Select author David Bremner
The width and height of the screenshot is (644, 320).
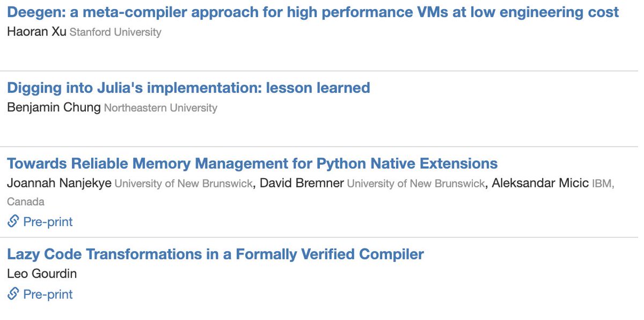click(x=302, y=183)
